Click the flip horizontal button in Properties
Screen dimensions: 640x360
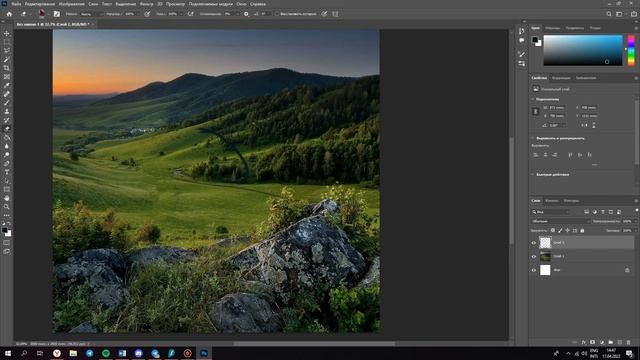click(584, 125)
